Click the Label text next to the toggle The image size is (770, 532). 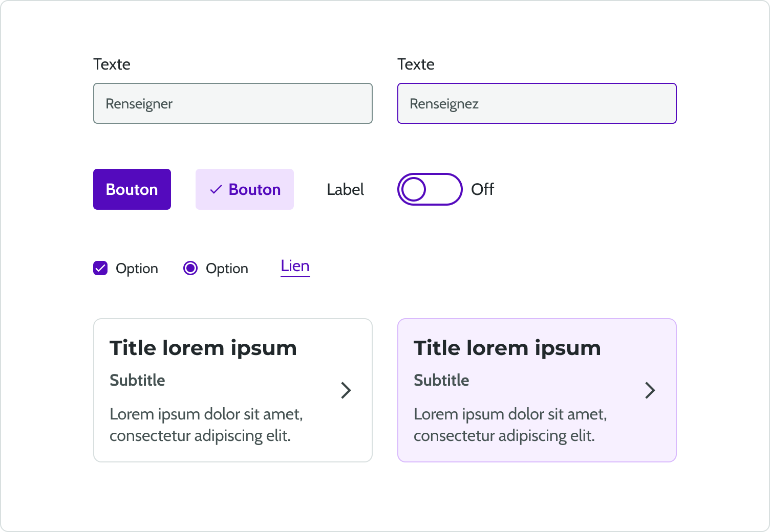345,189
